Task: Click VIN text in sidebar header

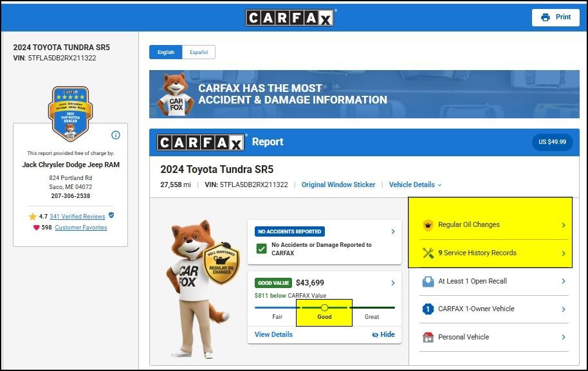Action: click(x=55, y=58)
